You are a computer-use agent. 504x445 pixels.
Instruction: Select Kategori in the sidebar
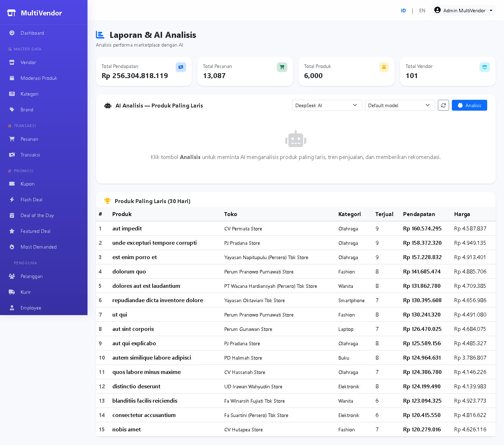tap(44, 94)
